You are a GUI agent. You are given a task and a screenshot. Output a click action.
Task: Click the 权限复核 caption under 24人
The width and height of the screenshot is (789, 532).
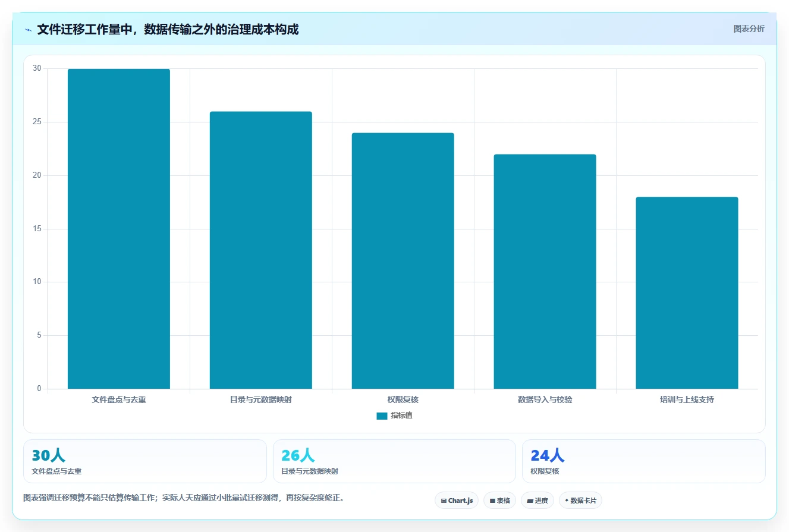click(x=545, y=471)
